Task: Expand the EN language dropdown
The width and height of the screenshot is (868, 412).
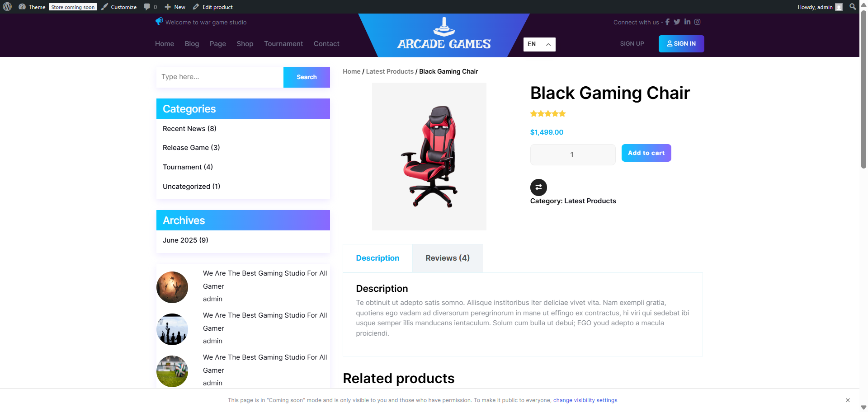Action: pos(539,44)
